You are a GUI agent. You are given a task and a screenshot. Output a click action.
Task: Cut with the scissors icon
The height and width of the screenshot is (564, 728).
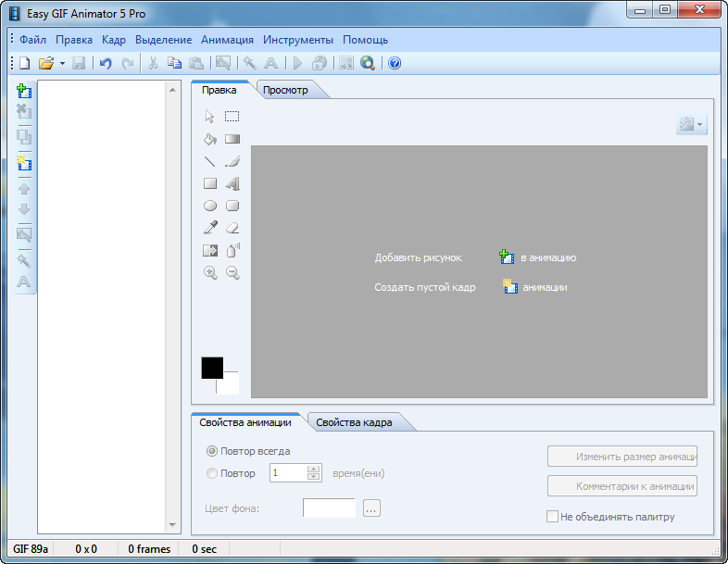click(x=153, y=63)
